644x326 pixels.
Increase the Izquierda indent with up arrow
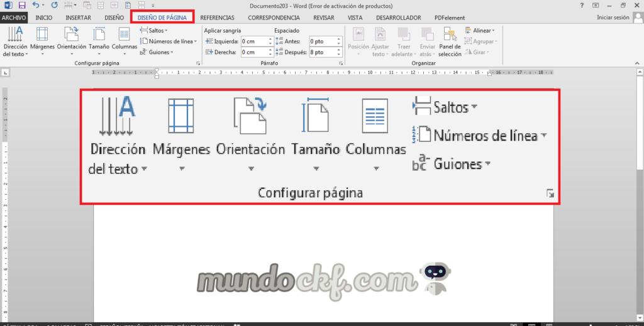pyautogui.click(x=270, y=40)
